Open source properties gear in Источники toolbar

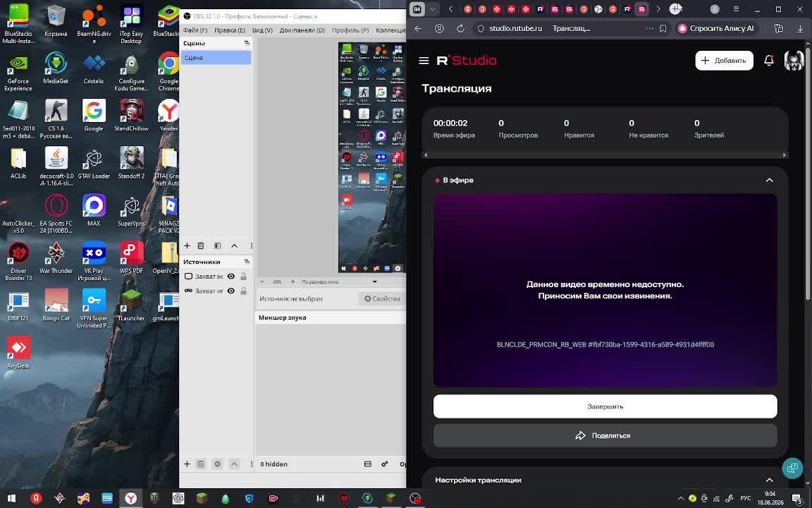218,464
